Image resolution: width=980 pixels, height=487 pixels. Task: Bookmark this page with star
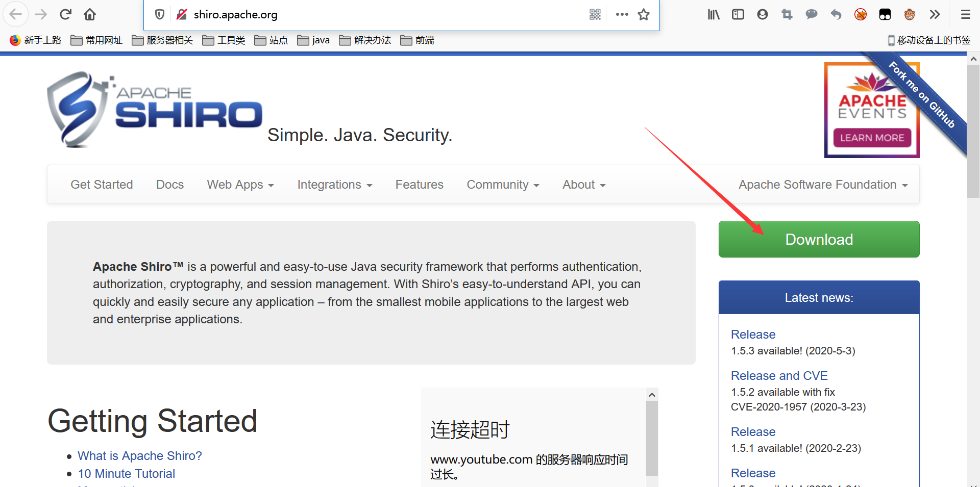coord(644,14)
